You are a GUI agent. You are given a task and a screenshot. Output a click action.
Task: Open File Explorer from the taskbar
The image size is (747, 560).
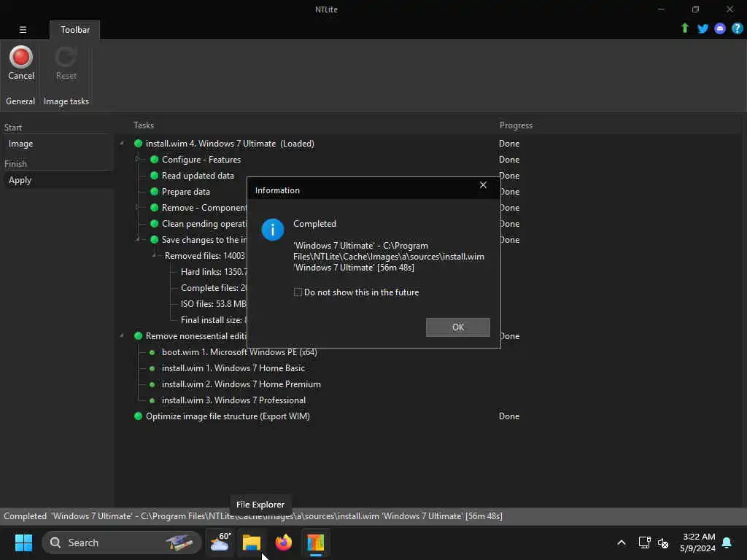tap(251, 542)
